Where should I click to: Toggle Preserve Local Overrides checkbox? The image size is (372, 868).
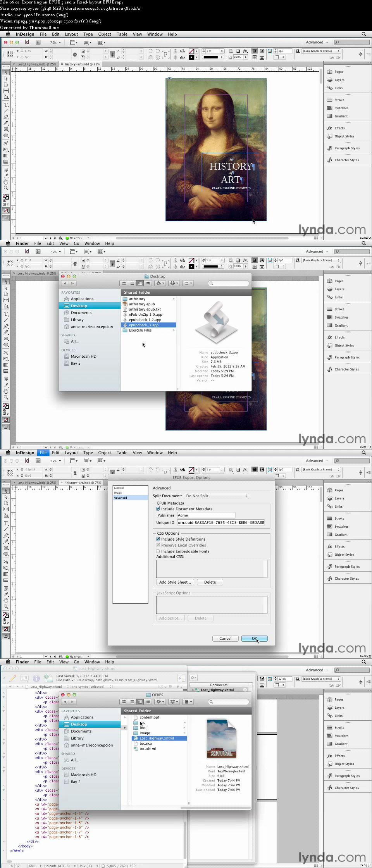click(x=158, y=545)
